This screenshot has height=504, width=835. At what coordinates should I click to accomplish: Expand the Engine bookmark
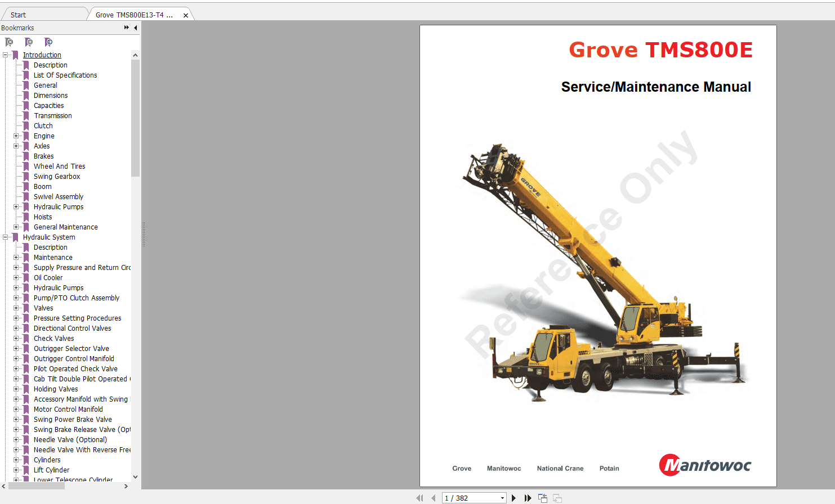point(16,136)
